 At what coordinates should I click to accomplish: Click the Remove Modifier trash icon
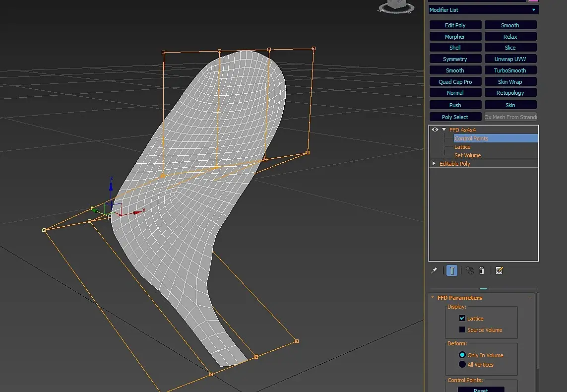482,270
